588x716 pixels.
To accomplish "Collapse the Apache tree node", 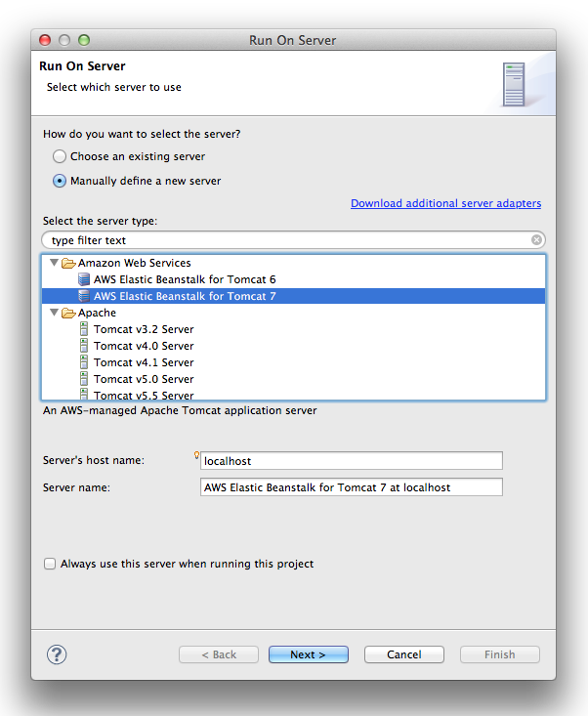I will (54, 313).
